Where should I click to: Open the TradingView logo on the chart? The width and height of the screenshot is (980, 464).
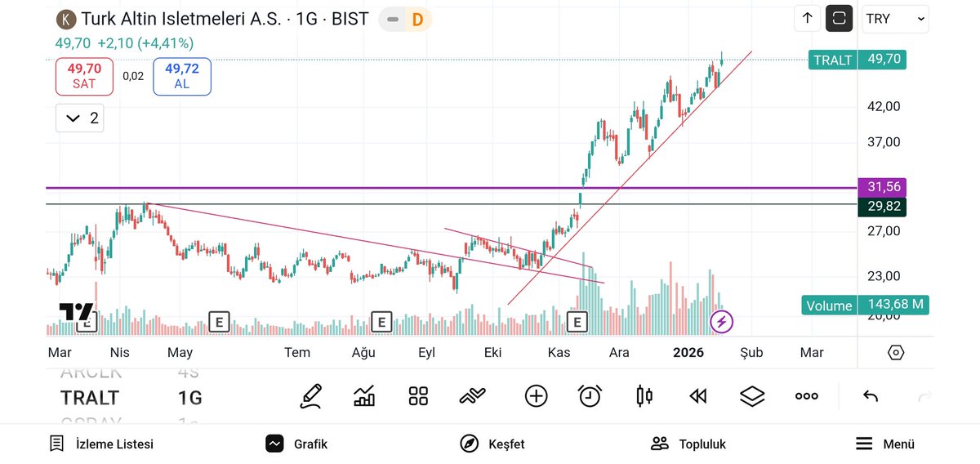pyautogui.click(x=76, y=311)
